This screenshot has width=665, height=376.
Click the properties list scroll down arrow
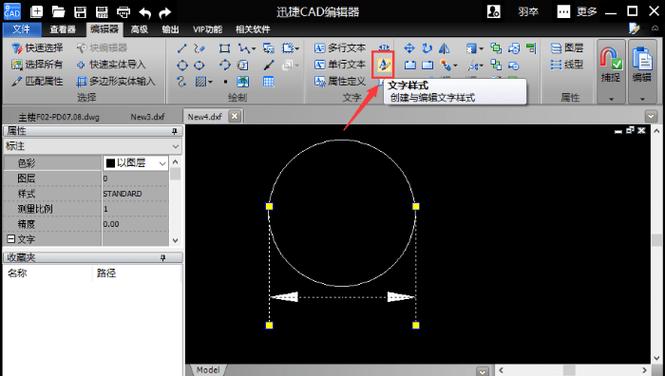175,240
